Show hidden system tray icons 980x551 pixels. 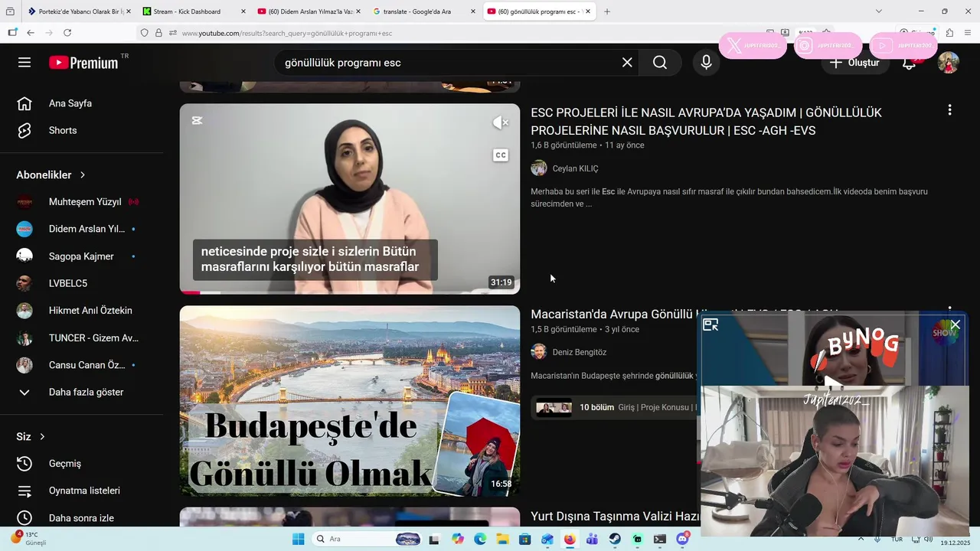point(862,539)
